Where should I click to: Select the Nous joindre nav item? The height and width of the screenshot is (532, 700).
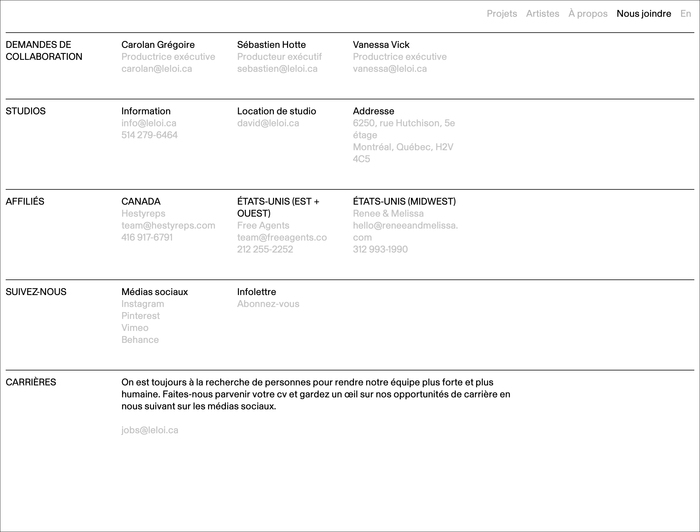point(644,14)
